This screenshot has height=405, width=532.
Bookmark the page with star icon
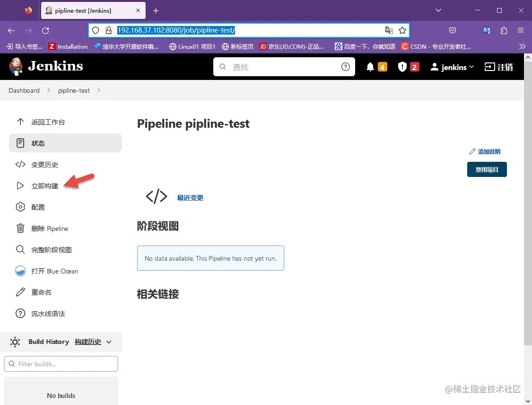[x=402, y=30]
